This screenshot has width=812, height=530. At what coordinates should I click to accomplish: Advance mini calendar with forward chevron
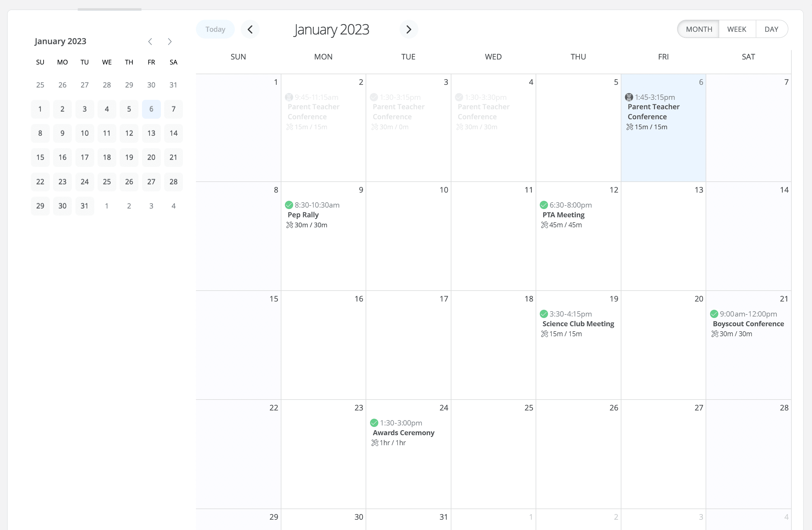[170, 41]
